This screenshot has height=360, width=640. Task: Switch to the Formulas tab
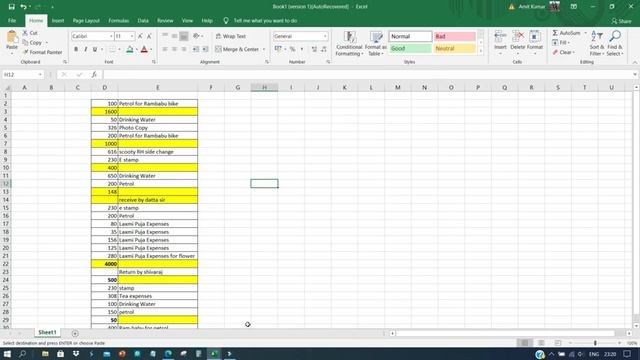point(118,21)
